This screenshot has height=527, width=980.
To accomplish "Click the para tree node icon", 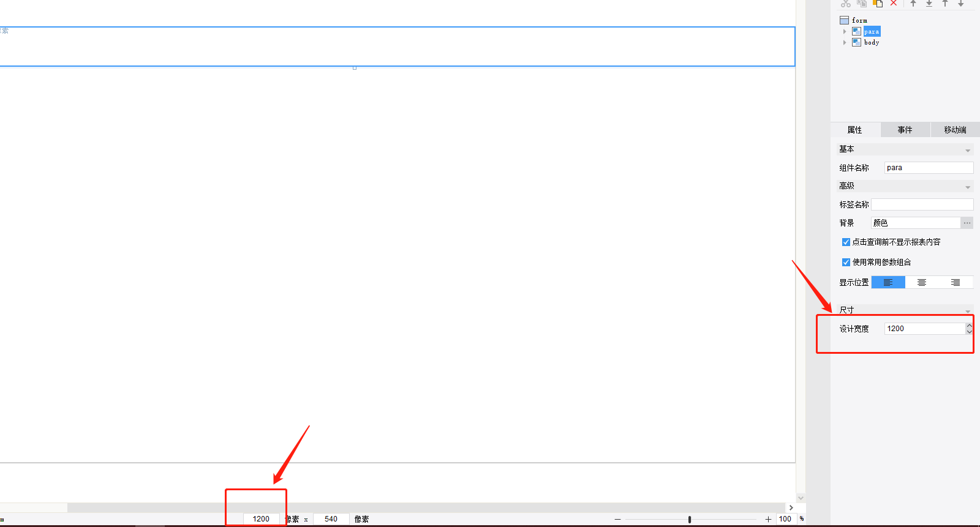I will coord(856,31).
